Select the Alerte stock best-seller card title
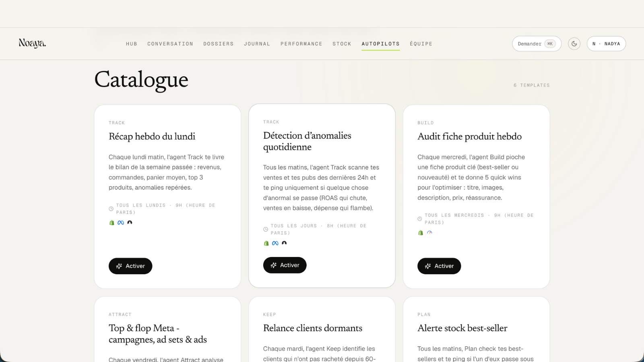 point(462,328)
